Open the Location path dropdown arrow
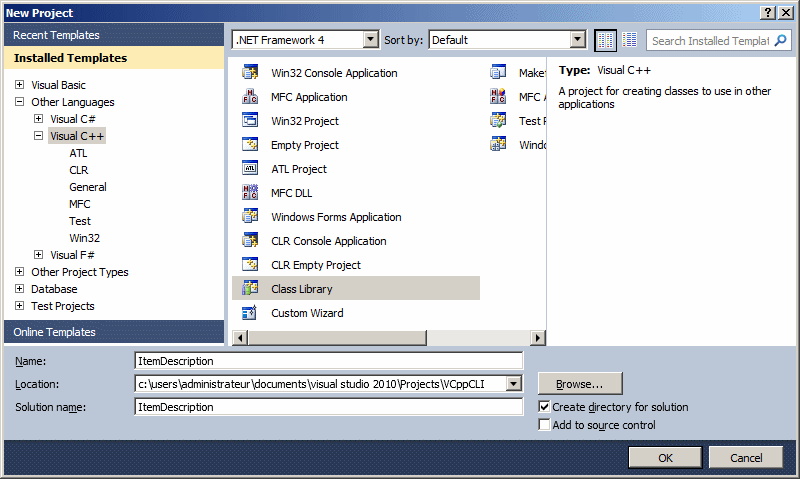The image size is (800, 479). pyautogui.click(x=514, y=384)
